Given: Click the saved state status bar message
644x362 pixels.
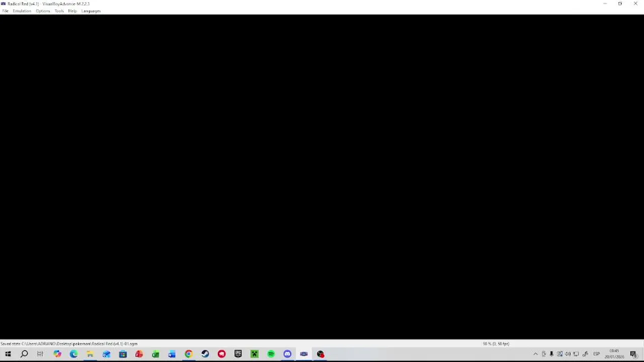Looking at the screenshot, I should [69, 343].
